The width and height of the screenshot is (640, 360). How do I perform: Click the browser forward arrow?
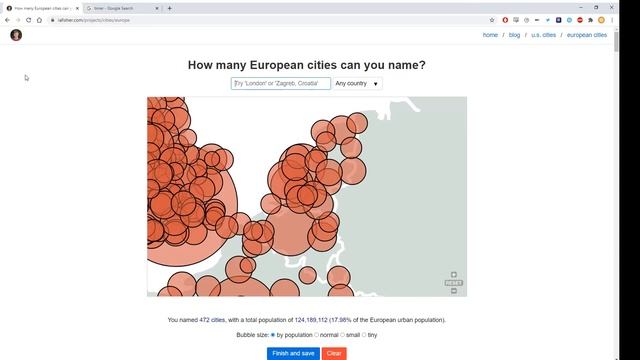[x=18, y=20]
